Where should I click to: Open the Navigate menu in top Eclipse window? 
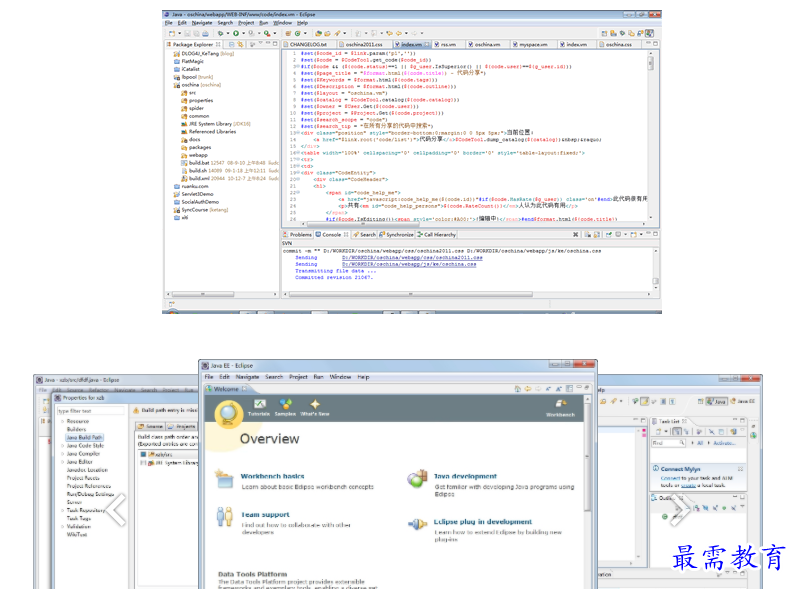coord(202,23)
